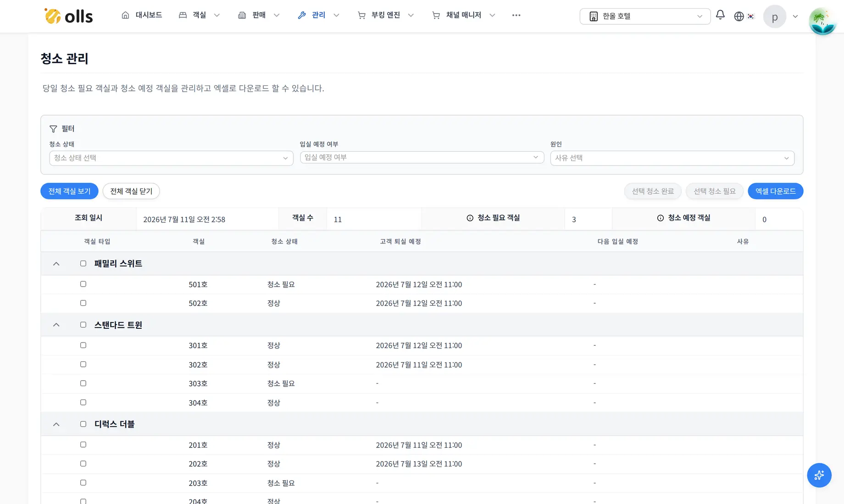844x504 pixels.
Task: Open the 관리 menu
Action: point(318,15)
